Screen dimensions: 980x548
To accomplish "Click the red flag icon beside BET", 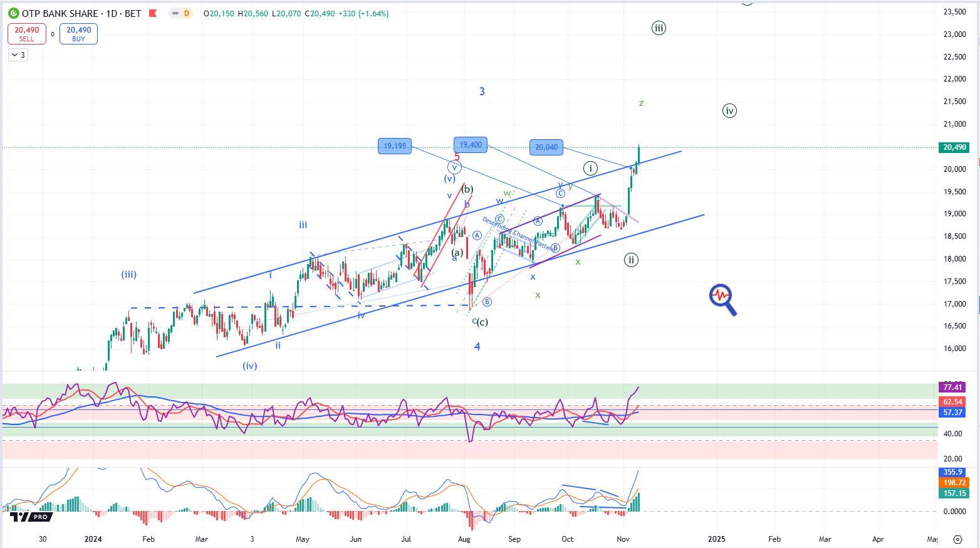I will (x=153, y=13).
